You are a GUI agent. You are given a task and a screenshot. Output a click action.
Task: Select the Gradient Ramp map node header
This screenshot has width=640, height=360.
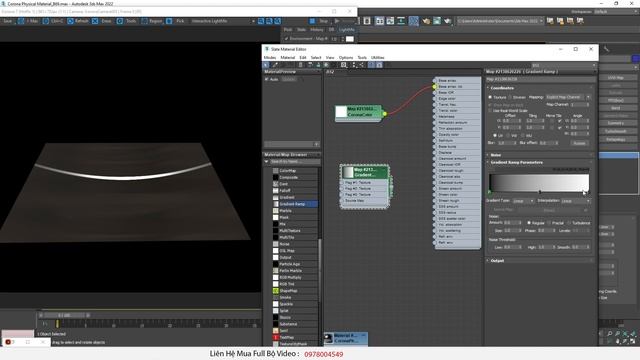click(x=365, y=172)
